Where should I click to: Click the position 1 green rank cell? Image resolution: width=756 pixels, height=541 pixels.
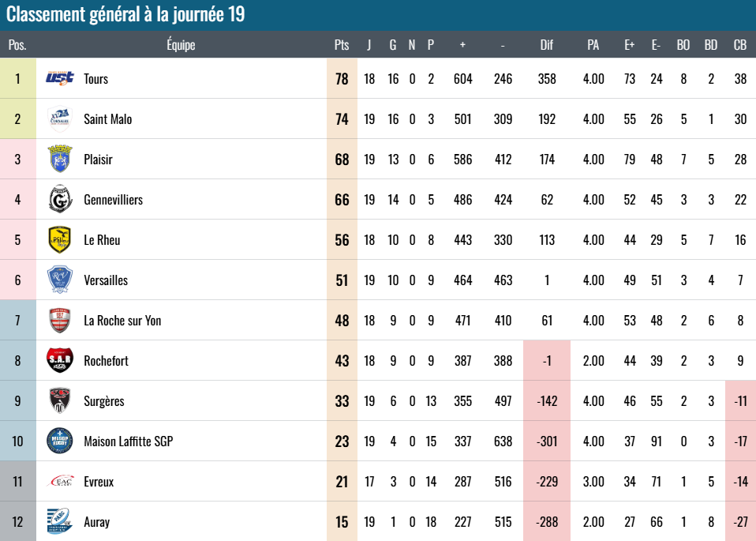click(18, 78)
